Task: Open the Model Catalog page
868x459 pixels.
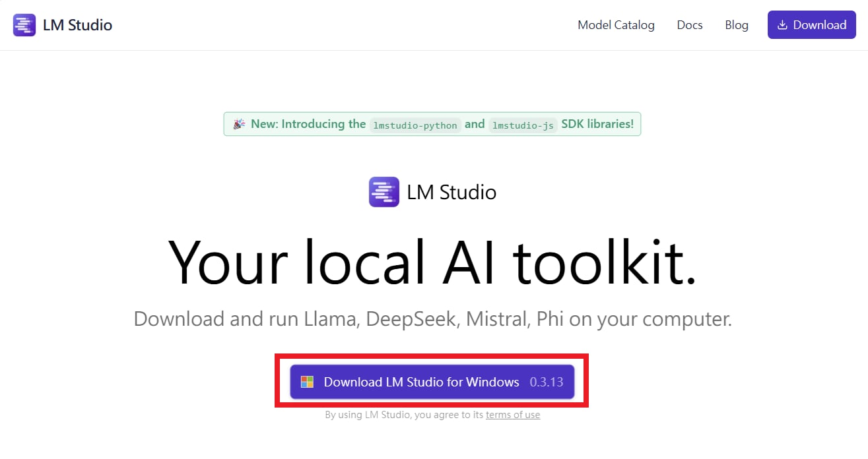Action: (616, 25)
